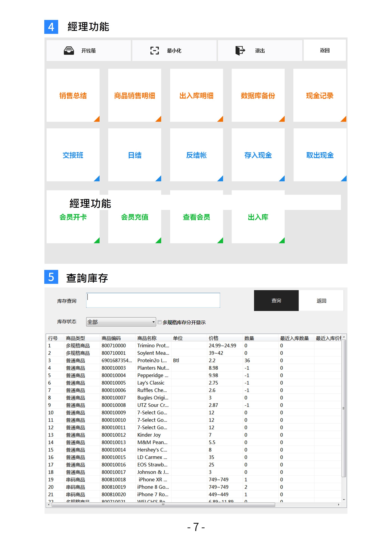
Task: Click the exit 退出 door icon
Action: click(x=240, y=50)
